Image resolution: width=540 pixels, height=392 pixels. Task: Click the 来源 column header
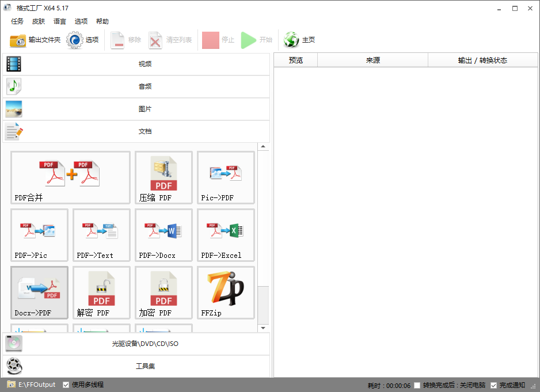point(372,60)
